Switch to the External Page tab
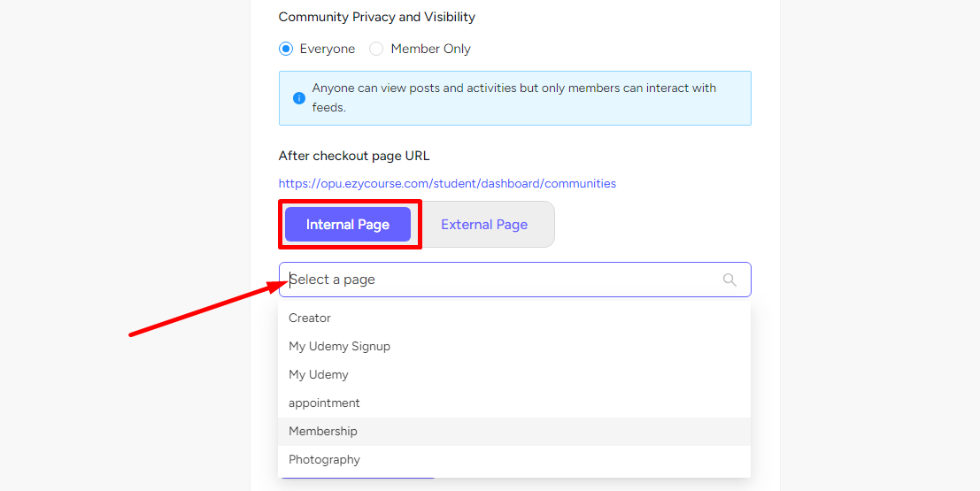Screen dimensions: 980x491 [x=484, y=224]
